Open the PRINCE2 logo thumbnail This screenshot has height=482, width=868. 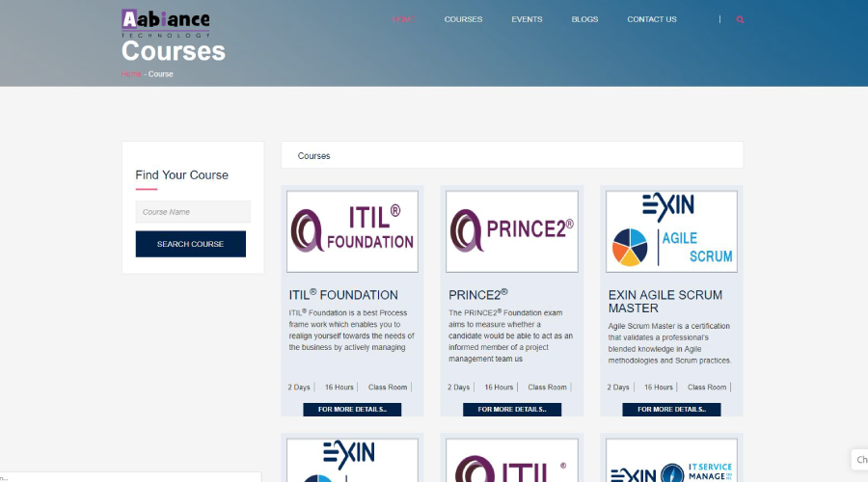tap(512, 231)
